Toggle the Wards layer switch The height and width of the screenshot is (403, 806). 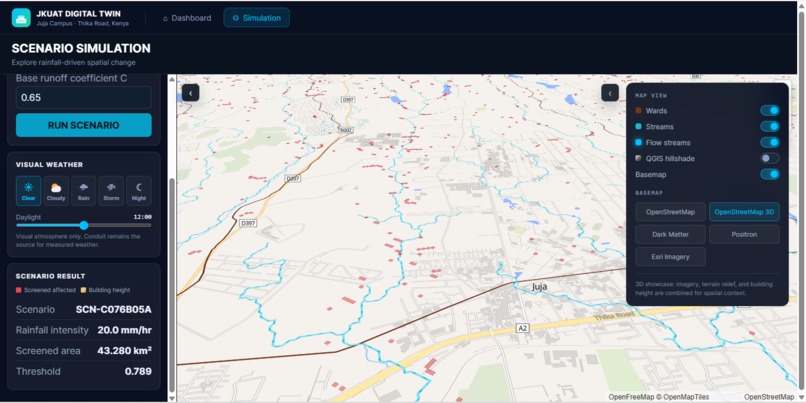point(770,111)
